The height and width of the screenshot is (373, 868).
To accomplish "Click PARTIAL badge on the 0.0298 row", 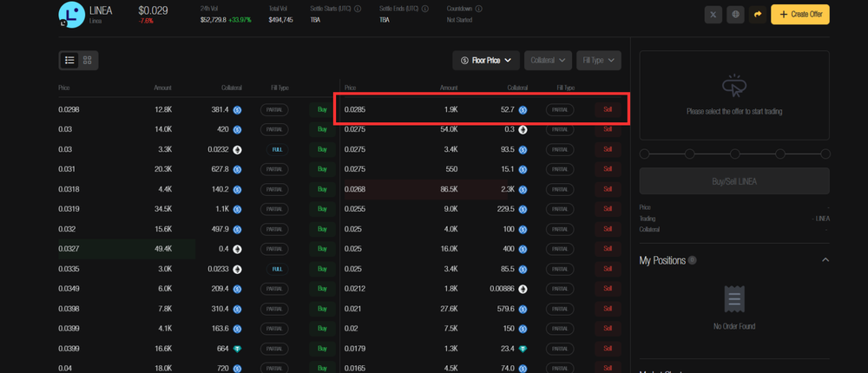I will point(274,109).
